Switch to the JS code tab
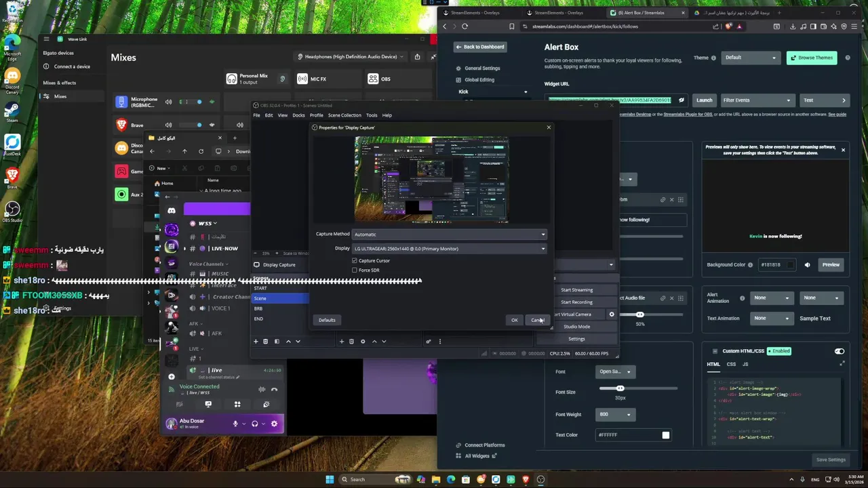Viewport: 868px width, 488px height. click(745, 364)
